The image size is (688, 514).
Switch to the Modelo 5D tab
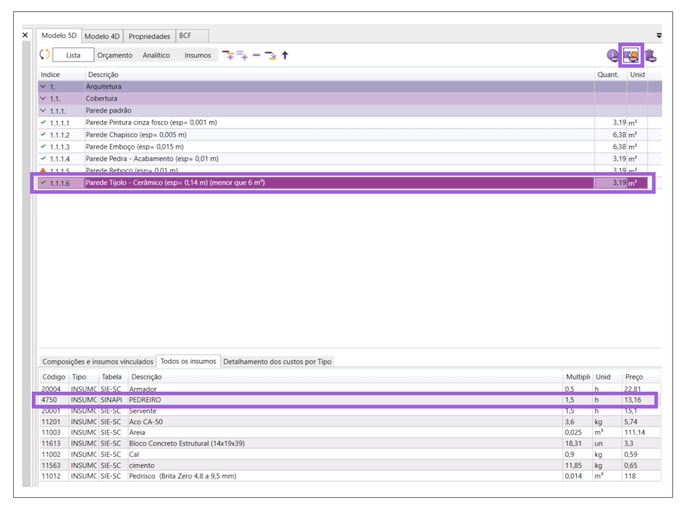pyautogui.click(x=59, y=36)
